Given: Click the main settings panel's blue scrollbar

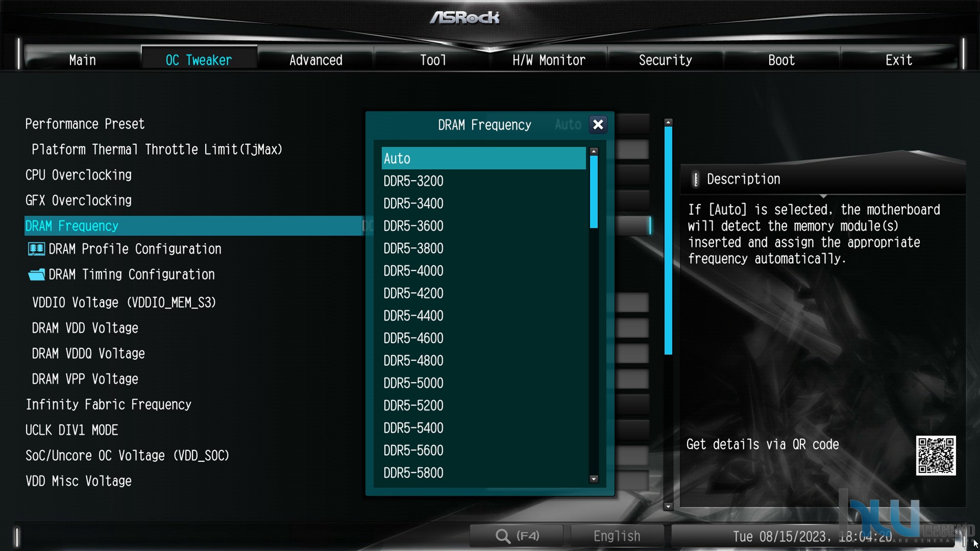Looking at the screenshot, I should pos(668,241).
